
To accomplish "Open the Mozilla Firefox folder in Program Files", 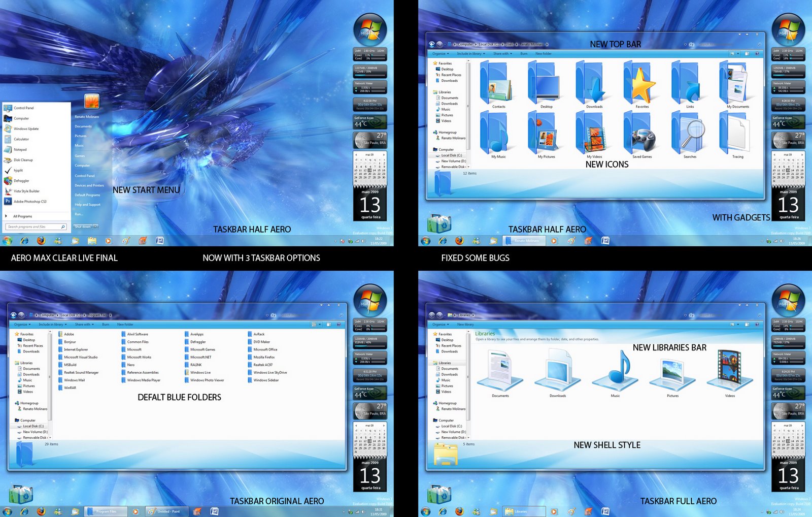I will pyautogui.click(x=261, y=357).
